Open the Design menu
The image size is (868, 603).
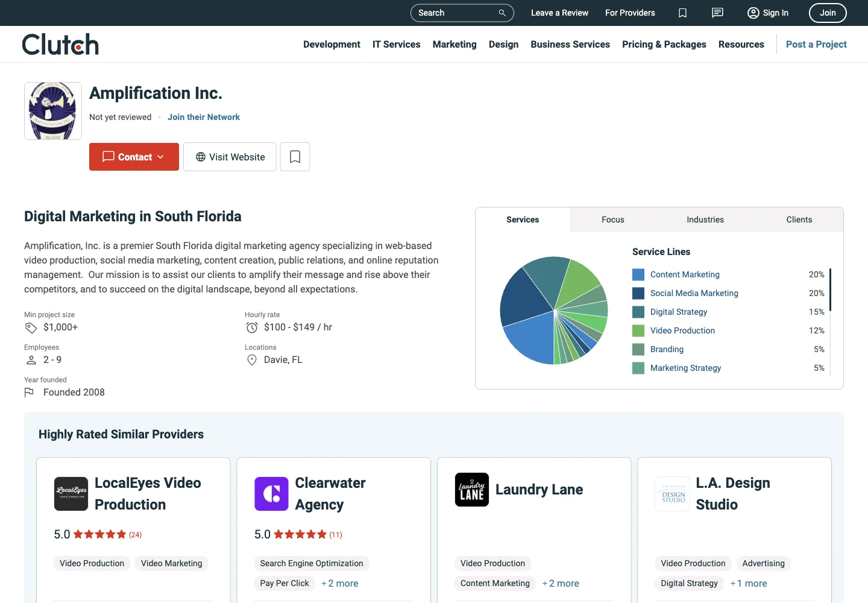click(x=504, y=44)
